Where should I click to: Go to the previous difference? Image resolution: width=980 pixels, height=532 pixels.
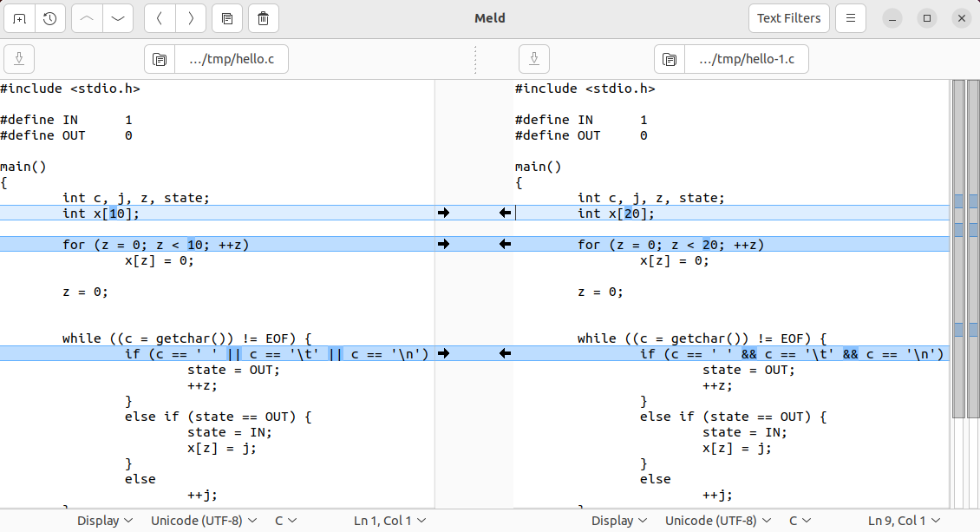(86, 18)
